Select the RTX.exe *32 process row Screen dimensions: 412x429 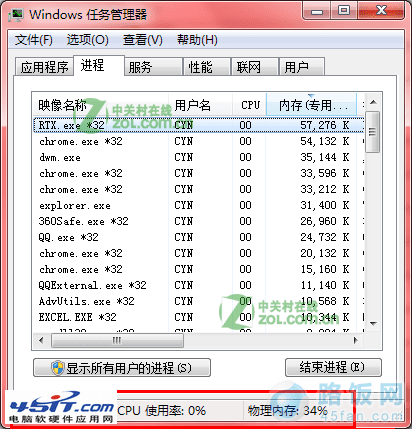199,125
